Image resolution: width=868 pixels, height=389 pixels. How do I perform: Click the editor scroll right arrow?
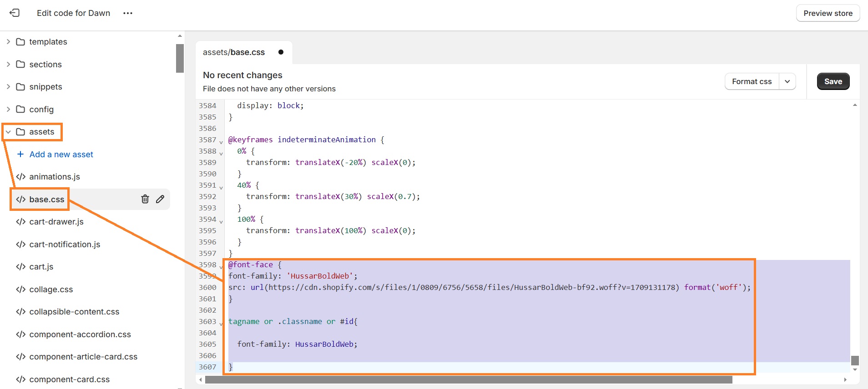tap(845, 379)
